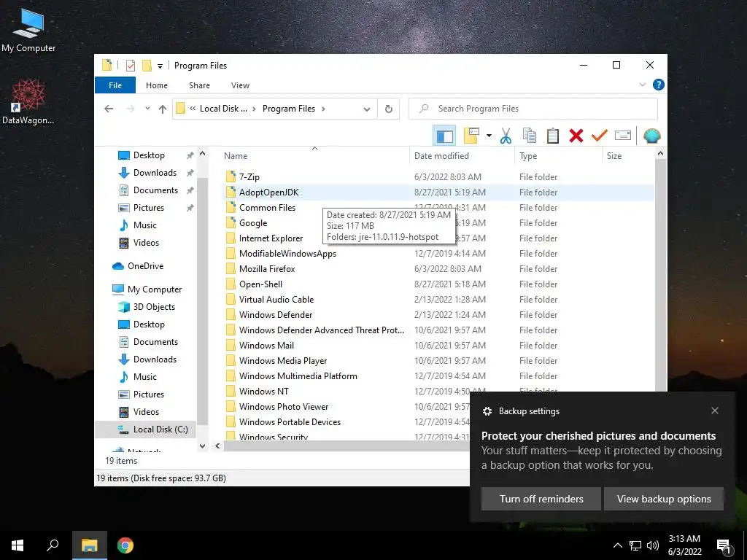Open the My Computer desktop icon
The image size is (747, 560).
28,30
